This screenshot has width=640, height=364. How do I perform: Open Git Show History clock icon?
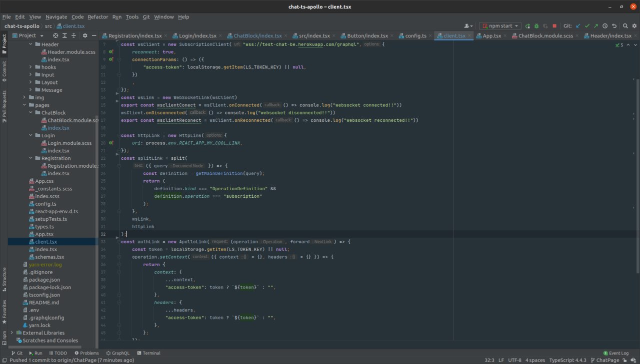605,26
